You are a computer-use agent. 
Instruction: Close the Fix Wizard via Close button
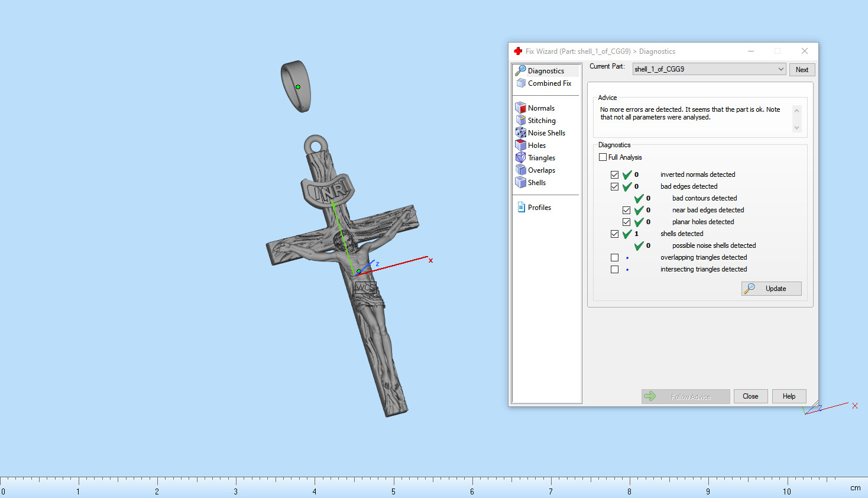750,396
